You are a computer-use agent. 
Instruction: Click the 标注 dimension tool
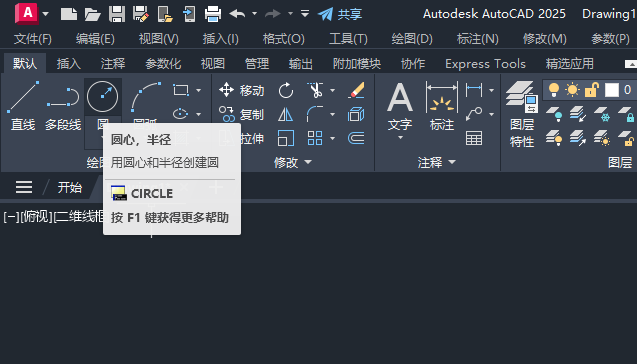coord(442,106)
